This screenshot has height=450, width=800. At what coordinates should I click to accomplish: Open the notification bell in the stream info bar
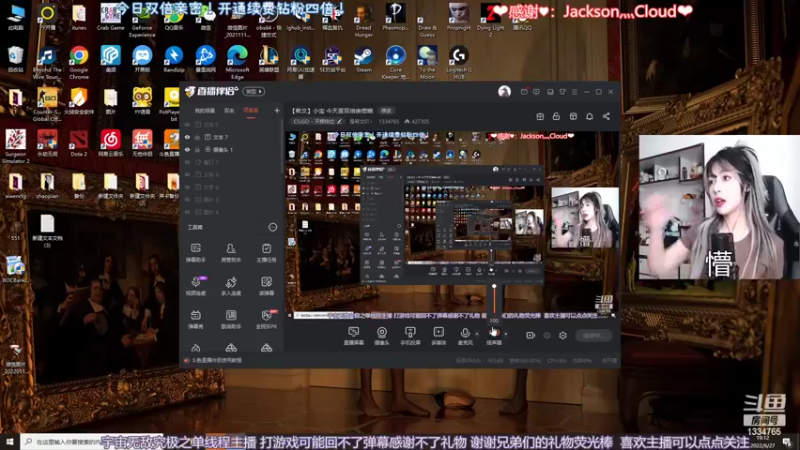coord(589,116)
